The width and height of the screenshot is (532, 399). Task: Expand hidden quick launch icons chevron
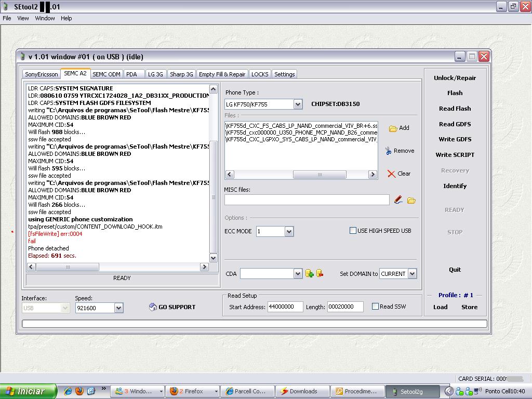click(x=103, y=389)
